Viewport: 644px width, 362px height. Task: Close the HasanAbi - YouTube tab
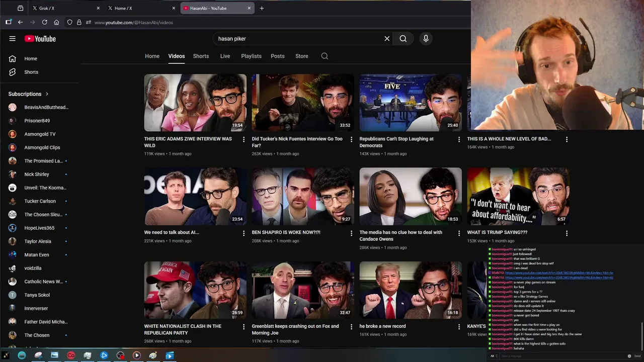[x=249, y=8]
